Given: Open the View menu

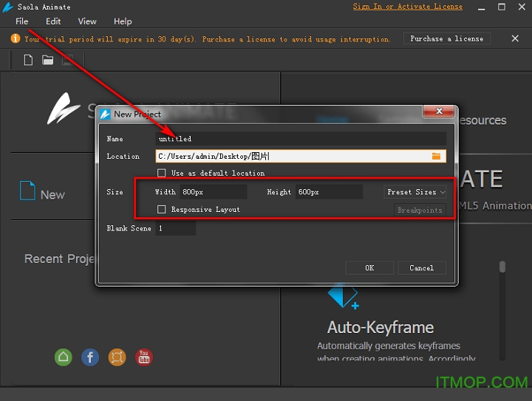Looking at the screenshot, I should 87,21.
